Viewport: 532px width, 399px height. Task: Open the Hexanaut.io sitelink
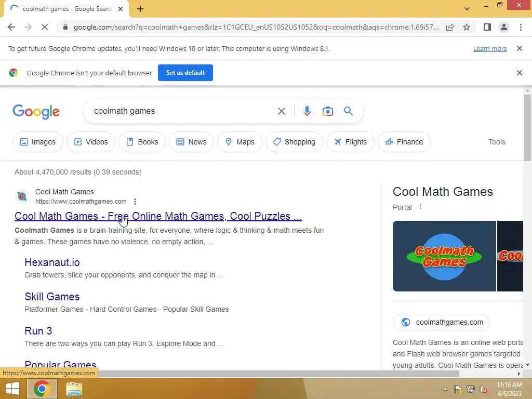click(x=52, y=262)
